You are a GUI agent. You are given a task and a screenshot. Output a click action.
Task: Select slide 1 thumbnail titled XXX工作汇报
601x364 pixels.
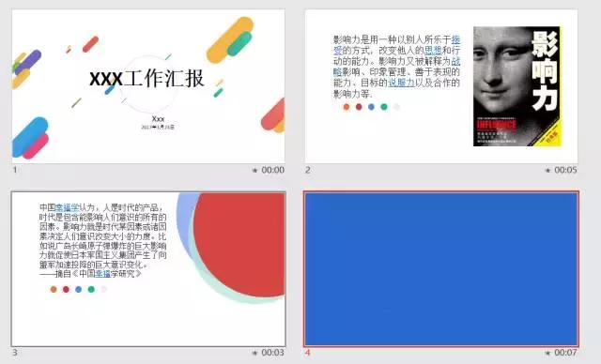click(148, 86)
